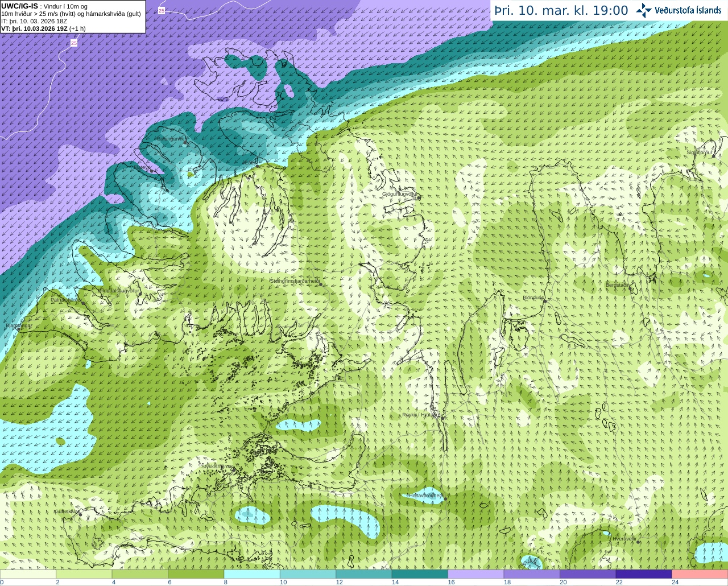Click the 0–2 m/s palest legend swatch
Screen dimensions: 728x586
click(28, 574)
